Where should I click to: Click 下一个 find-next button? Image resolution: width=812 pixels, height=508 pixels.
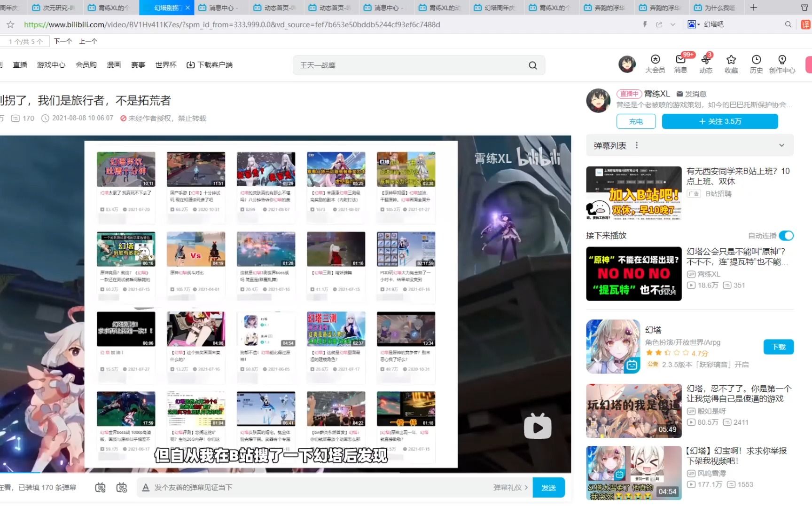coord(63,41)
